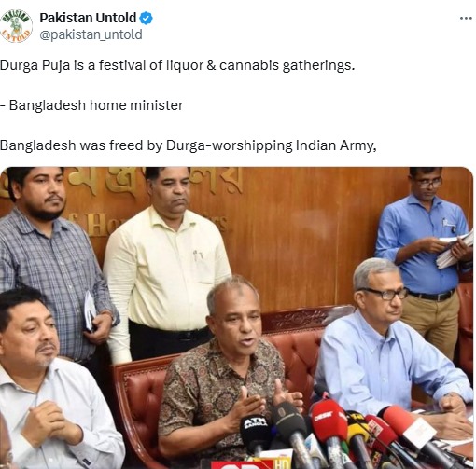Open the @pakistan_untold handle link
Image resolution: width=476 pixels, height=469 pixels.
pos(91,34)
